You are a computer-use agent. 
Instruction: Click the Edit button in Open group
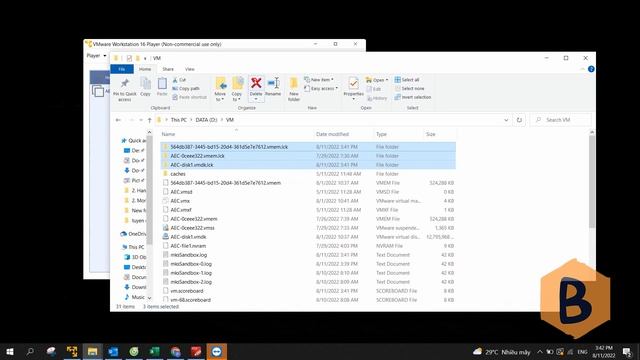[x=374, y=89]
